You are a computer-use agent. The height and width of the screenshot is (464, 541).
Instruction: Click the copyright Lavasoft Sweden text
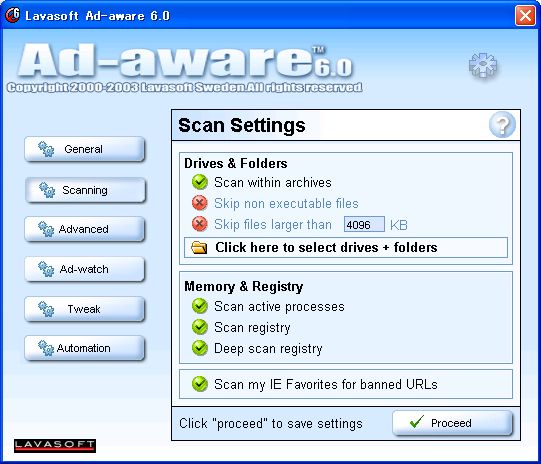[x=185, y=87]
